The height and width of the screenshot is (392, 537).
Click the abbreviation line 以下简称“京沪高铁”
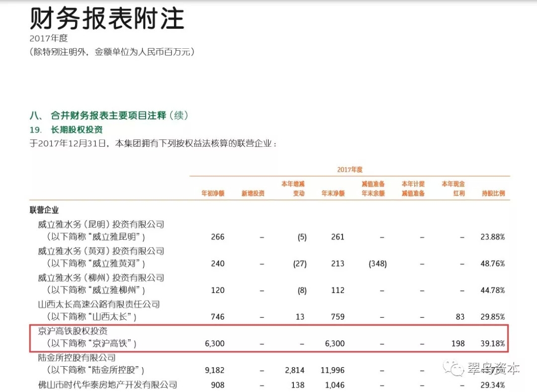pos(91,343)
